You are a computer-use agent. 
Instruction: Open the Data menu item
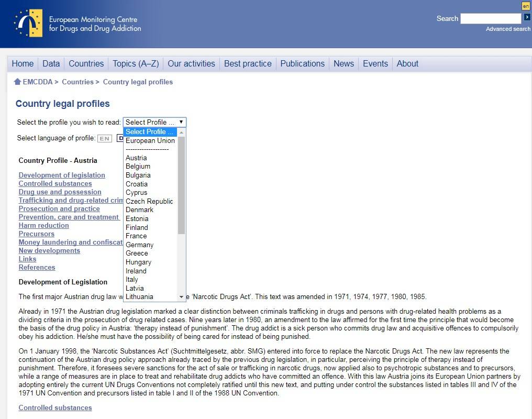click(51, 63)
